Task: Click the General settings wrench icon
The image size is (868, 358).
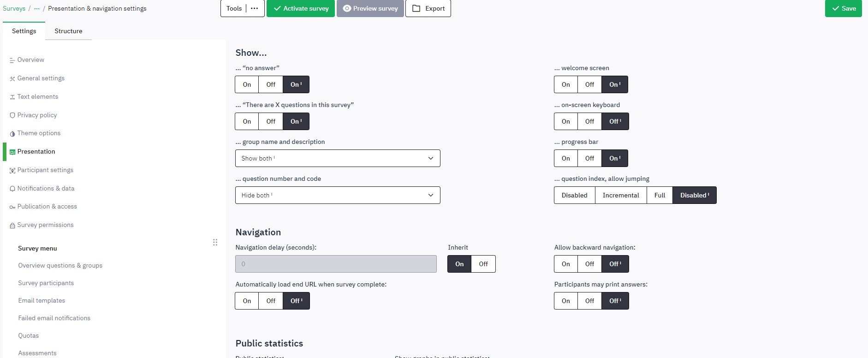Action: (12, 78)
